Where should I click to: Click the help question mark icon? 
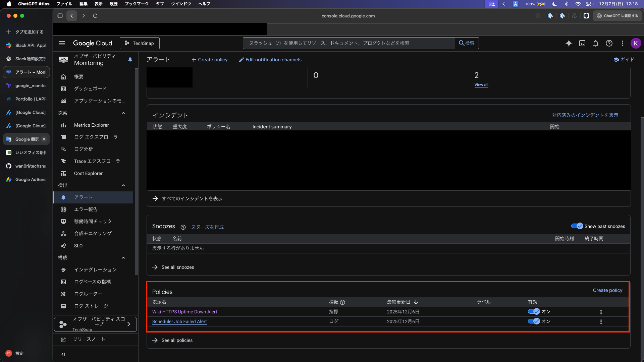pyautogui.click(x=609, y=43)
